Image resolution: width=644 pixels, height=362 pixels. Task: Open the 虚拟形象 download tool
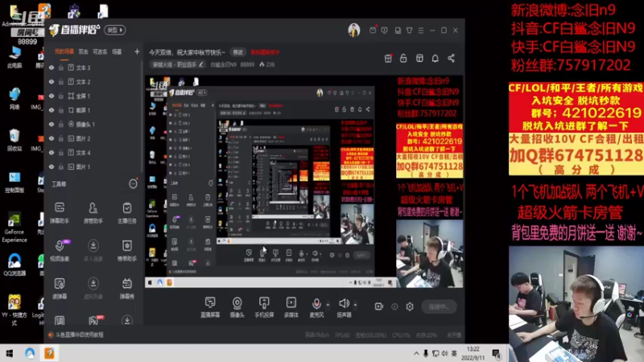point(93,288)
